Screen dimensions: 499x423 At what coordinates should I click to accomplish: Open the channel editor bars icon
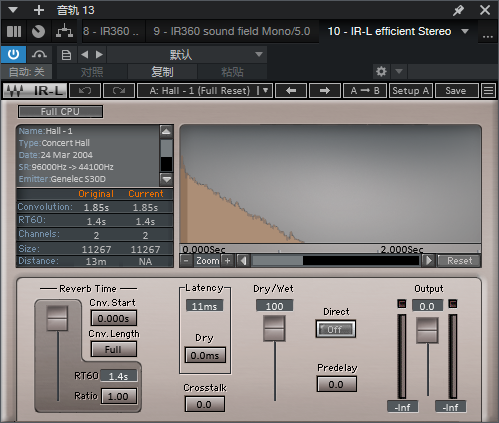(x=14, y=32)
